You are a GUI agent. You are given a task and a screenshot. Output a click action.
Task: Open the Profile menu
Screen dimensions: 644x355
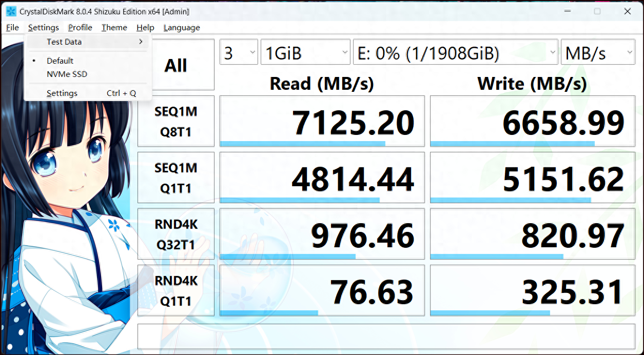[80, 28]
